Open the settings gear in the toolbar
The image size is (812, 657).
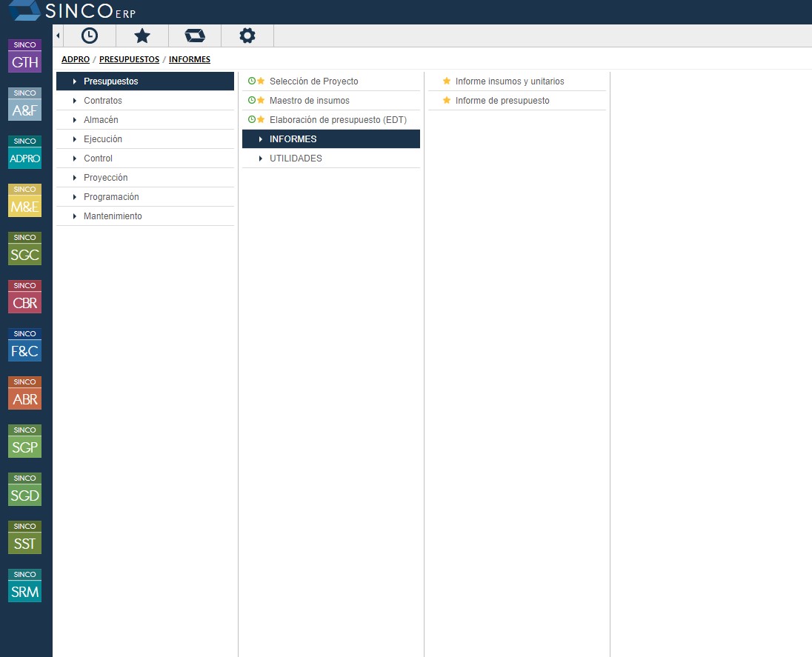tap(247, 35)
